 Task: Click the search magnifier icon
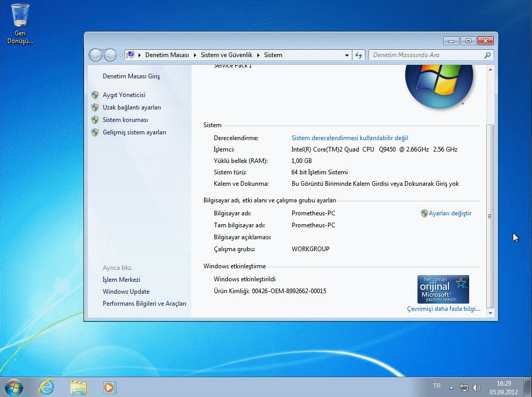pyautogui.click(x=487, y=55)
